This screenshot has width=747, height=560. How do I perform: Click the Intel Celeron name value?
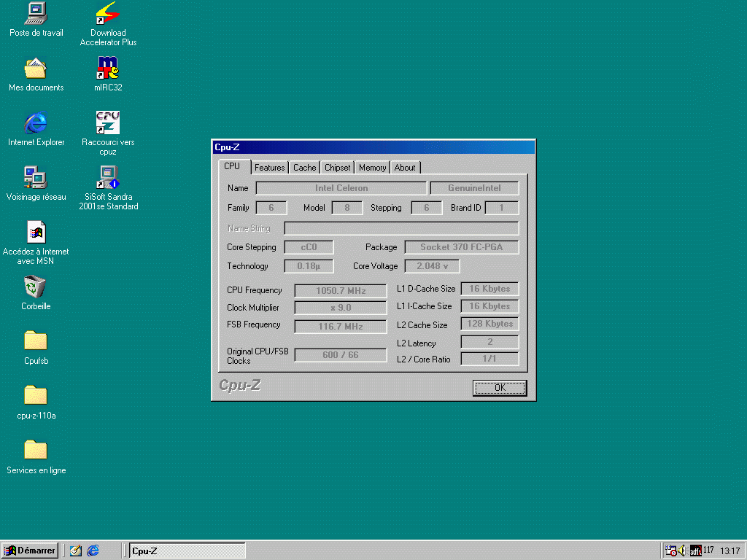(341, 188)
